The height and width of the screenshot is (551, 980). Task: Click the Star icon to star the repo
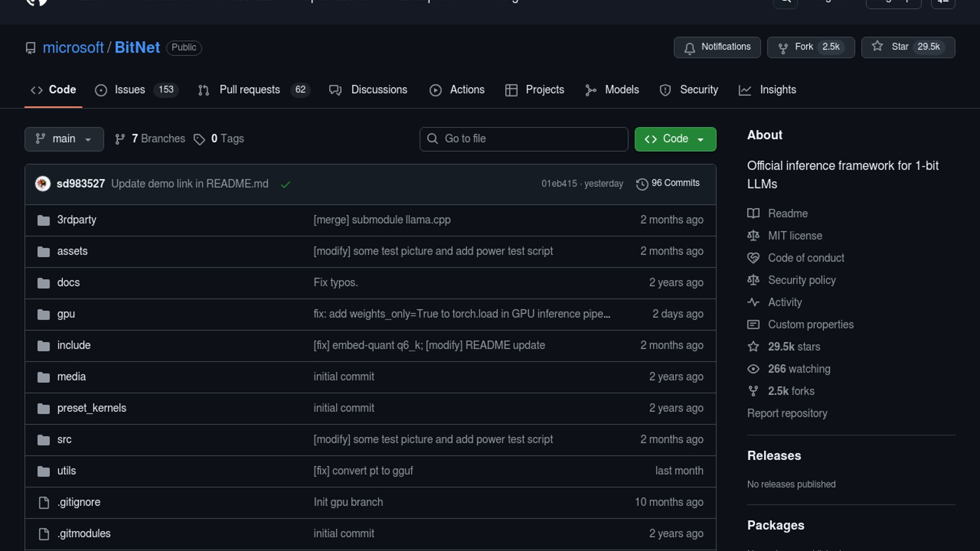pyautogui.click(x=877, y=46)
